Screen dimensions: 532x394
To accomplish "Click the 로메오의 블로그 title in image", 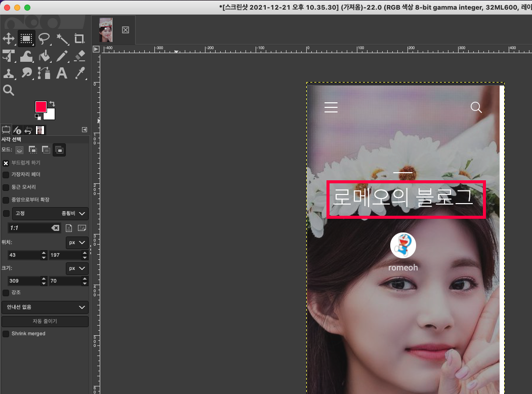I will [403, 197].
